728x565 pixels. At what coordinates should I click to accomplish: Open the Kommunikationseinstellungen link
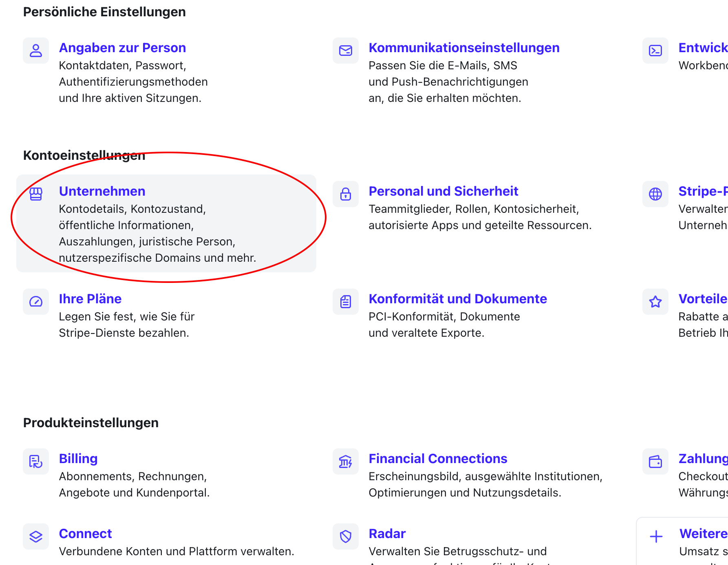click(464, 48)
